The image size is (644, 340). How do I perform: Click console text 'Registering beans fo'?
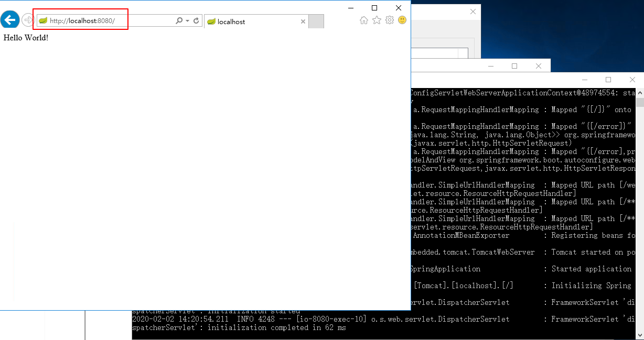[x=594, y=235]
